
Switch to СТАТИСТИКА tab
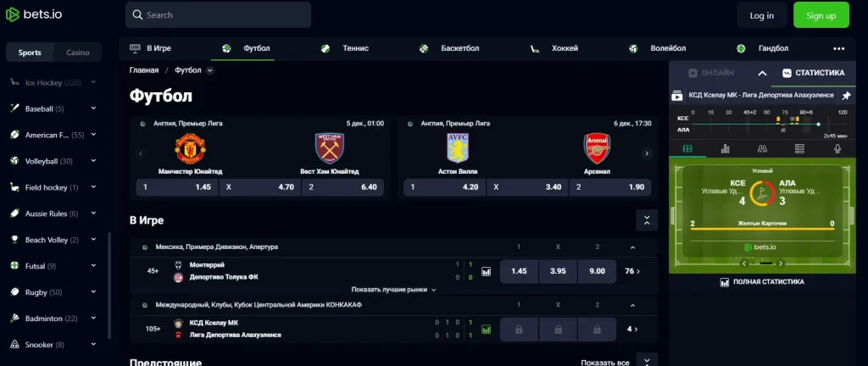813,73
